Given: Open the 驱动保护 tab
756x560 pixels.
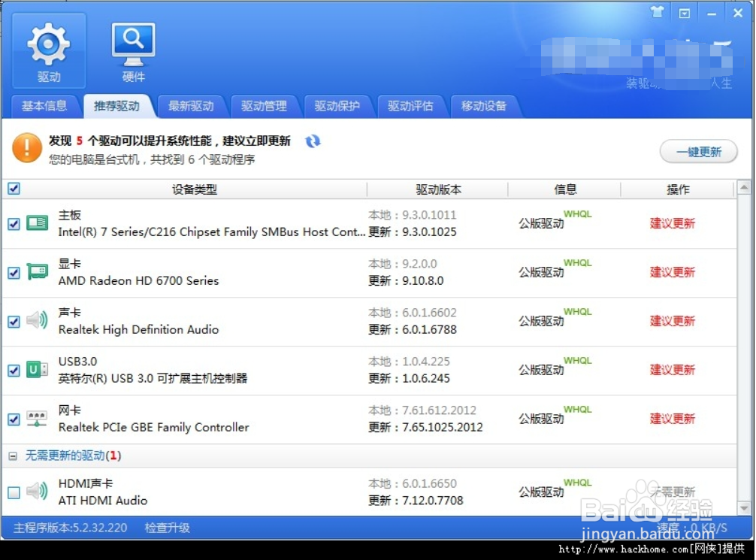Looking at the screenshot, I should [337, 106].
